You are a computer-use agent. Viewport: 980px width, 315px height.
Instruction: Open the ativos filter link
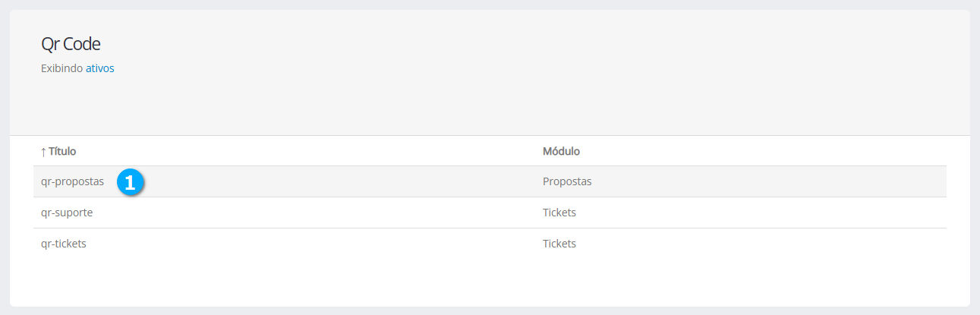99,68
